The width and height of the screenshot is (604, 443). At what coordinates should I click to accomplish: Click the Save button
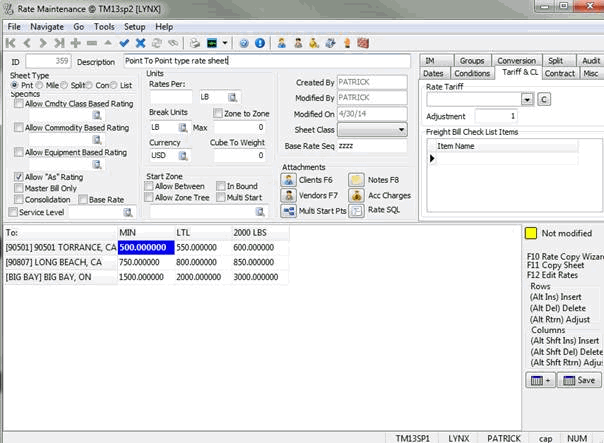click(x=578, y=380)
